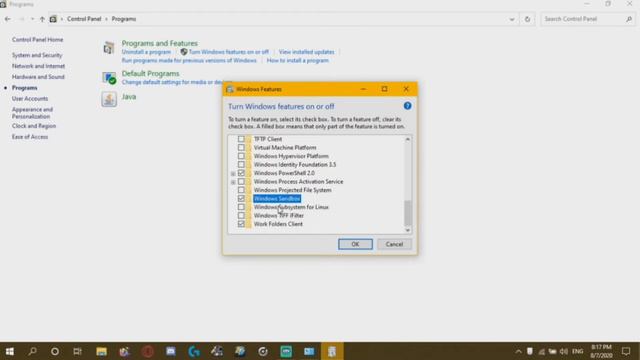
Task: Click the features list scrollbar thumb
Action: point(407,213)
